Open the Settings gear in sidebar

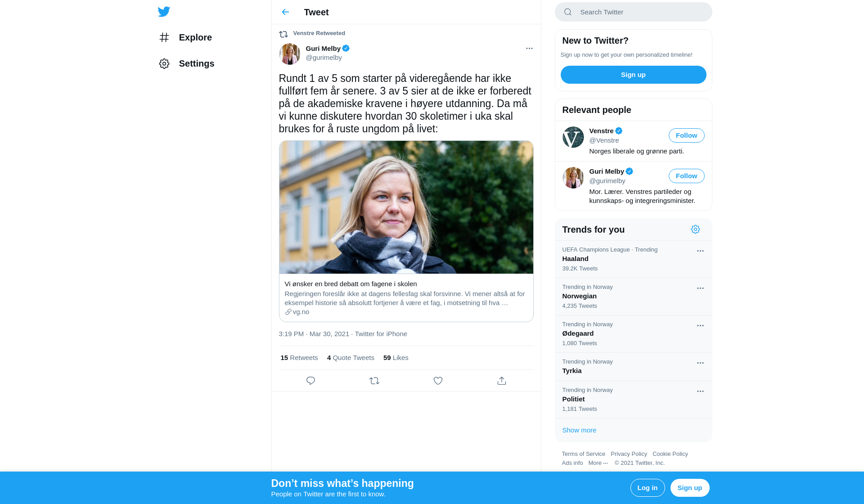tap(164, 63)
